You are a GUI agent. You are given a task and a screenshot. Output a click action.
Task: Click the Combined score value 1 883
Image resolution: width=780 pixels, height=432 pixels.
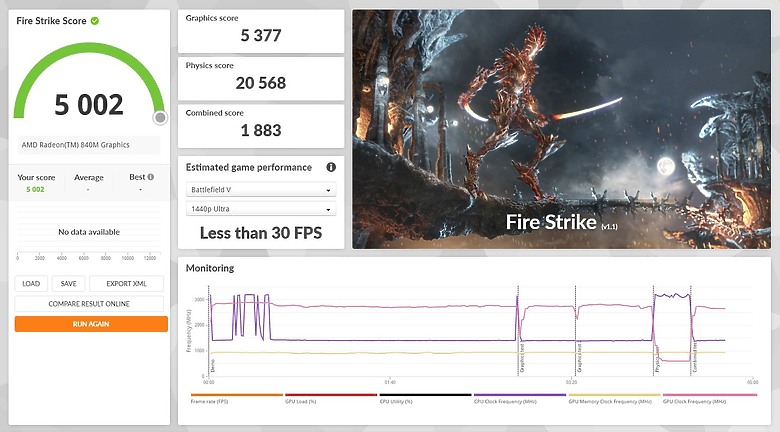[x=261, y=130]
